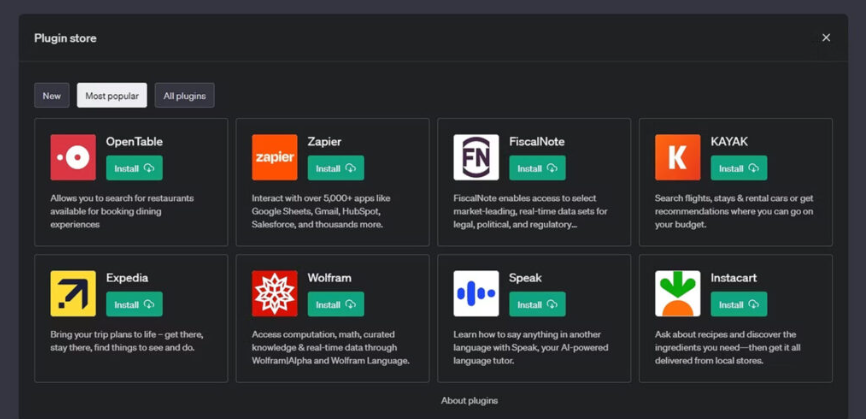Image resolution: width=866 pixels, height=419 pixels.
Task: Select the Most popular tab
Action: click(112, 96)
